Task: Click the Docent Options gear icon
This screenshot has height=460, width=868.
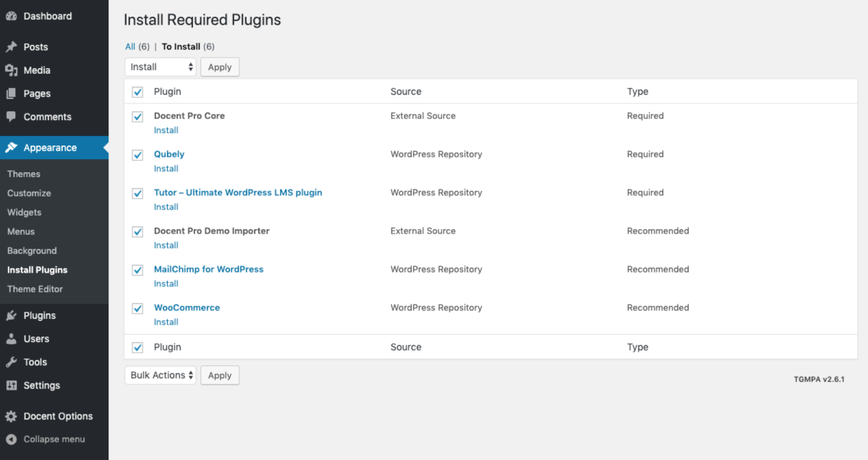Action: click(x=12, y=416)
